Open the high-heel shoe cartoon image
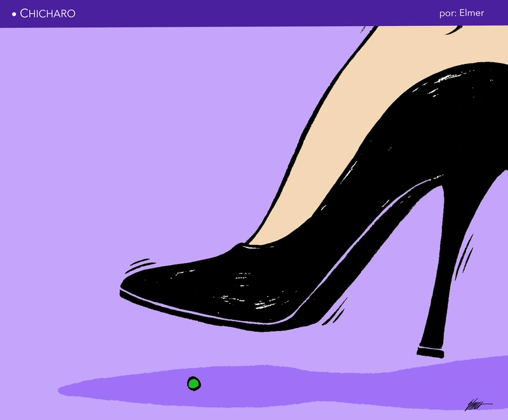The width and height of the screenshot is (508, 420). tap(254, 223)
